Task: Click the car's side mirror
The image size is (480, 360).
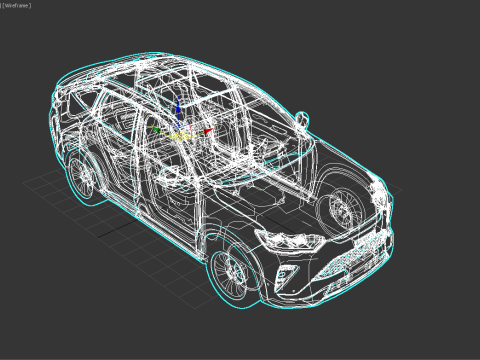Action: pos(301,119)
